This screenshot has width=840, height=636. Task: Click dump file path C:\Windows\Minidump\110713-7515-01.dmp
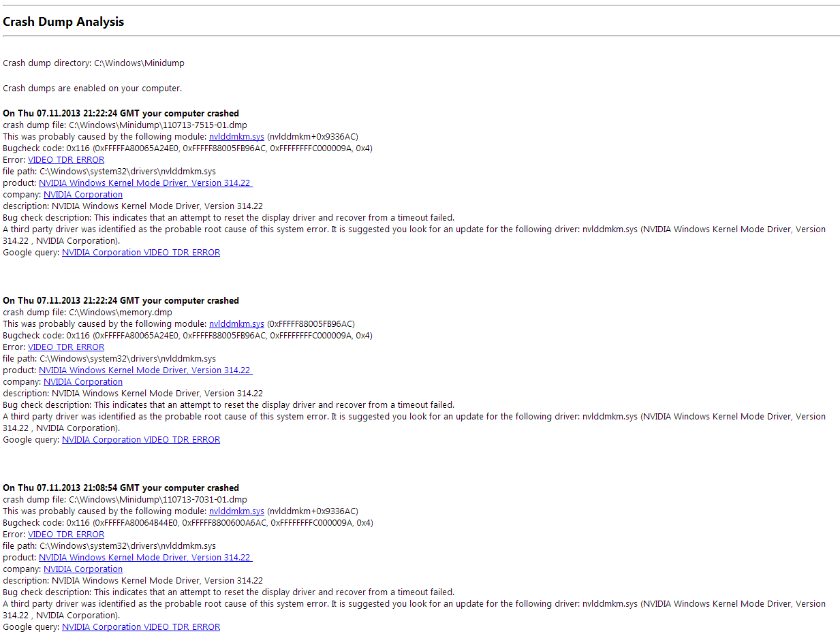point(158,125)
